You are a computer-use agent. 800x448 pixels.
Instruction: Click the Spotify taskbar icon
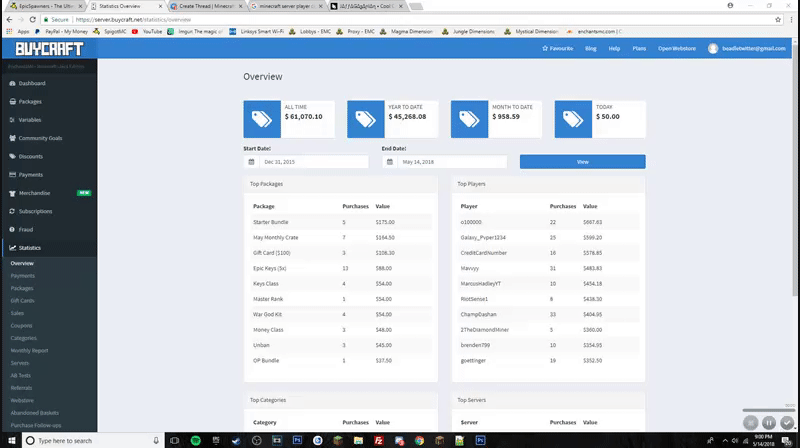[195, 440]
